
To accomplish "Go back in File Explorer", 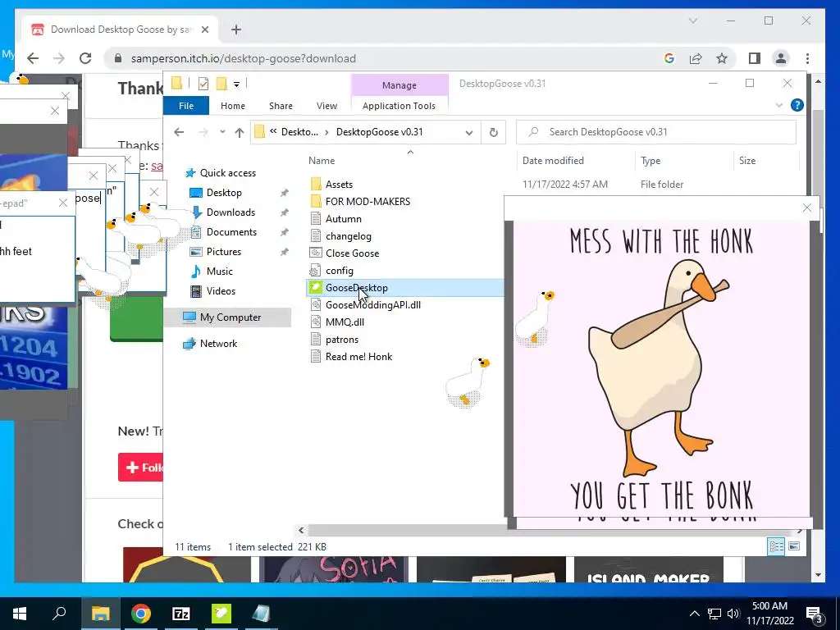I will [x=179, y=132].
